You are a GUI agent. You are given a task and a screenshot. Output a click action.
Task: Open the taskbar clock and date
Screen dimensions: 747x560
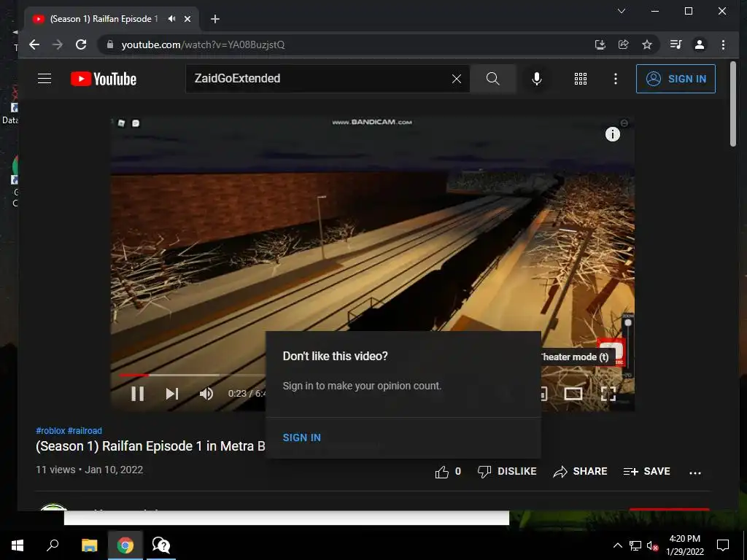point(684,545)
